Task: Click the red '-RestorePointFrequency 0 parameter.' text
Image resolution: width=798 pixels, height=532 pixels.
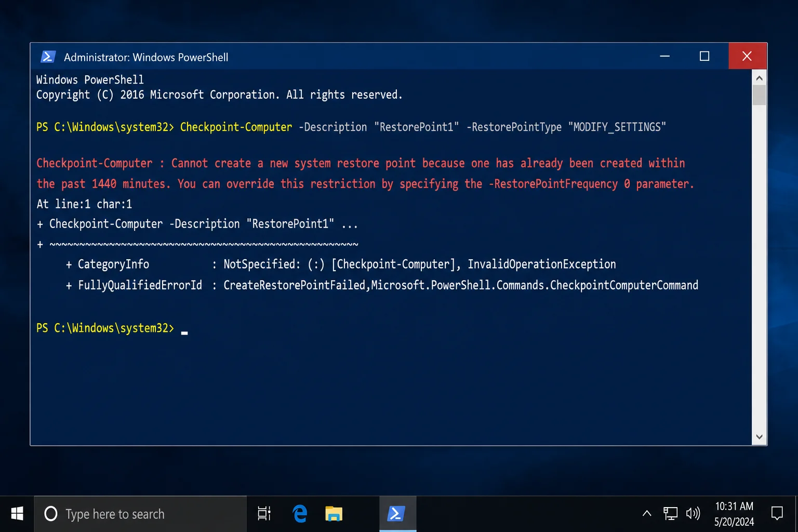Action: click(591, 184)
